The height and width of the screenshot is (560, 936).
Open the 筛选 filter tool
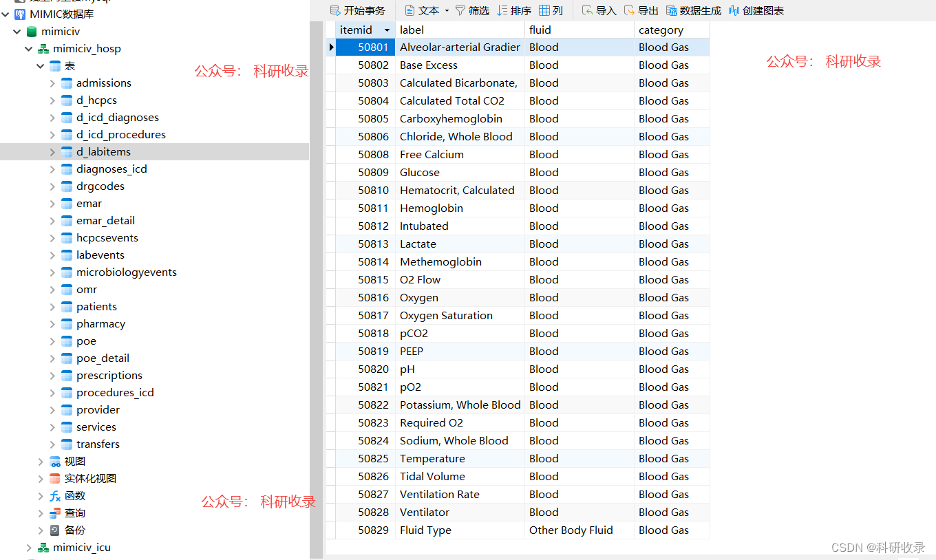pos(460,10)
